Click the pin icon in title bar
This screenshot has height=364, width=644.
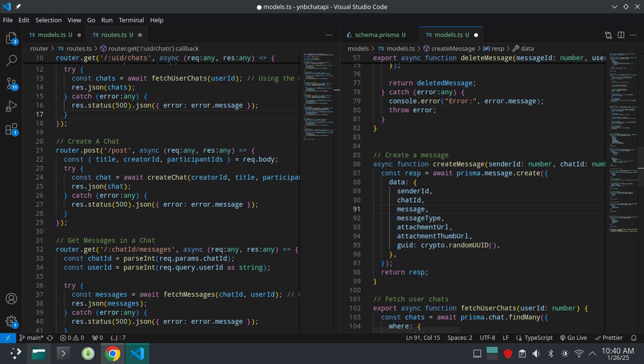pyautogui.click(x=18, y=7)
